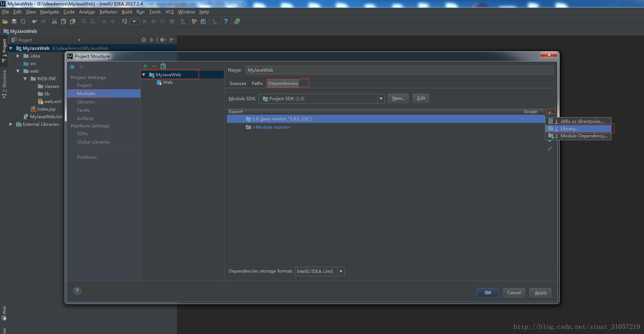644x334 pixels.
Task: Select web.xml in project tree
Action: tap(50, 102)
